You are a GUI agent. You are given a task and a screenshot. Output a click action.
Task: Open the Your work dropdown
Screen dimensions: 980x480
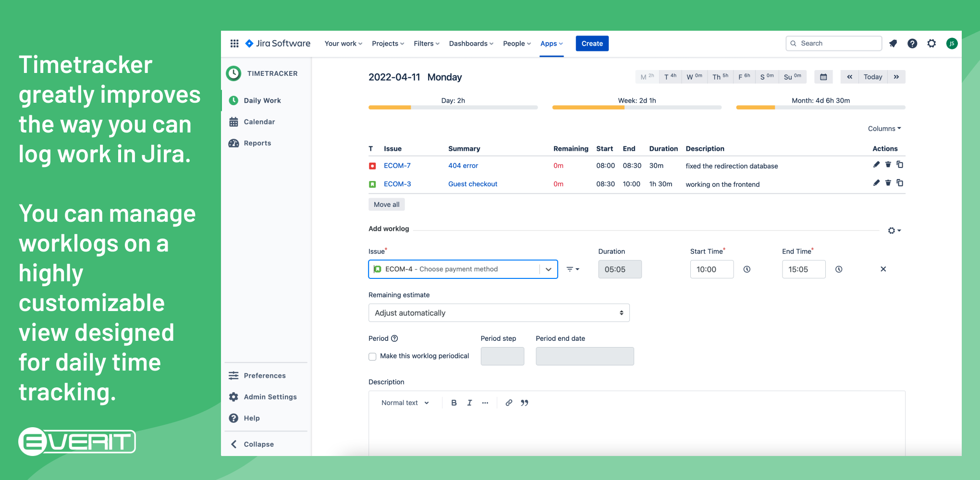343,44
